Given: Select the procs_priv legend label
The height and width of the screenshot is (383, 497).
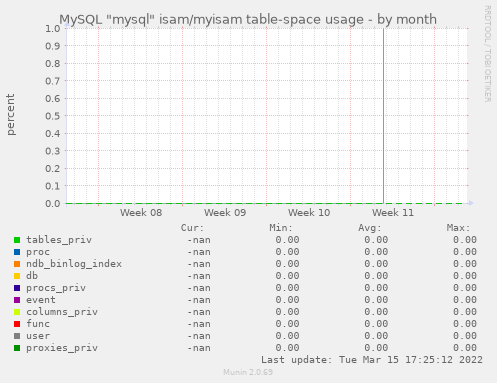Looking at the screenshot, I should [56, 288].
